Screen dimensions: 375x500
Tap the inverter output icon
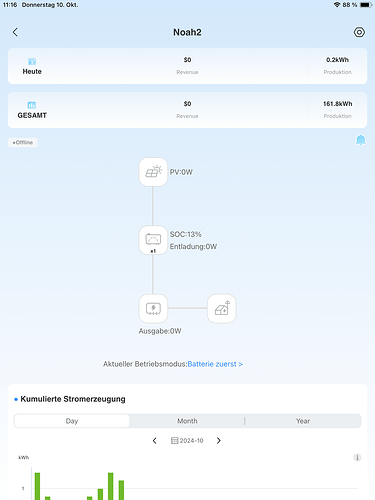tap(153, 309)
